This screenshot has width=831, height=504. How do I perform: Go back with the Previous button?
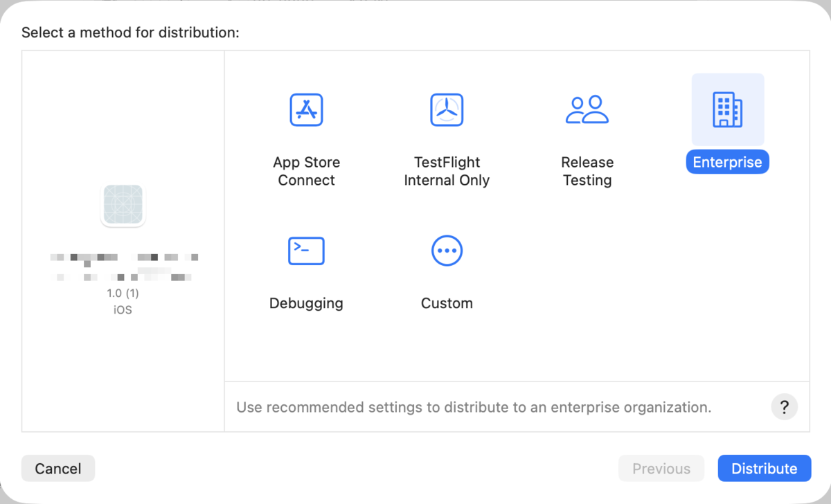point(661,469)
